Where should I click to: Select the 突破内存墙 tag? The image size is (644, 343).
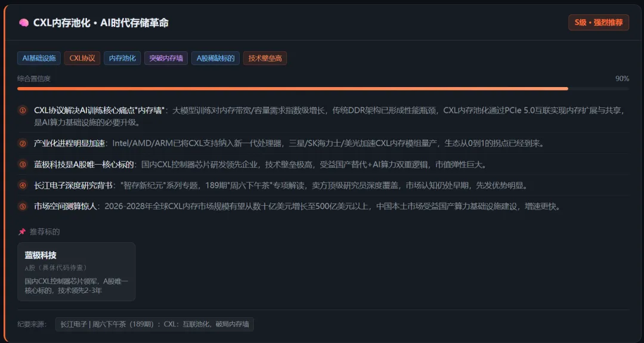(x=166, y=58)
